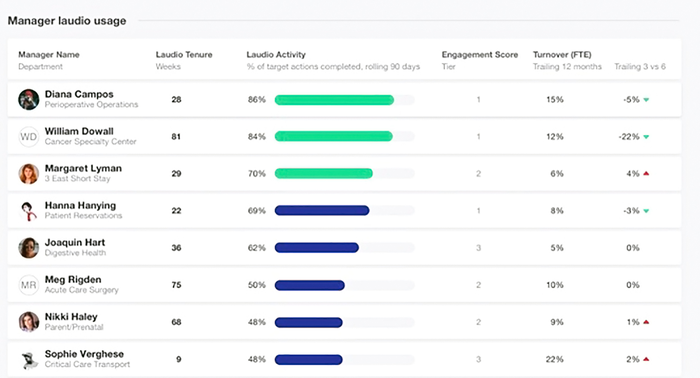Open Nikki Haley's avatar photo

[29, 322]
